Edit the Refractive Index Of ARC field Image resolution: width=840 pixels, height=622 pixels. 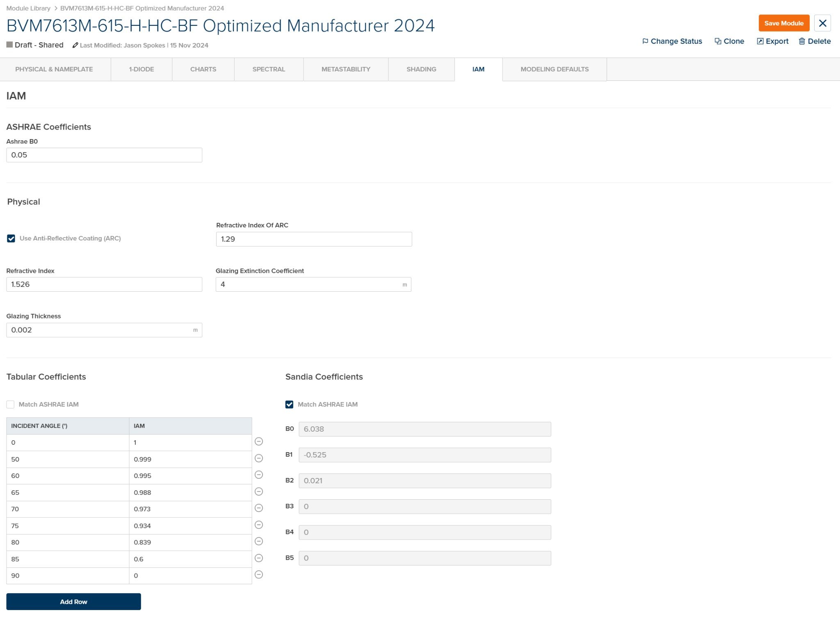314,239
